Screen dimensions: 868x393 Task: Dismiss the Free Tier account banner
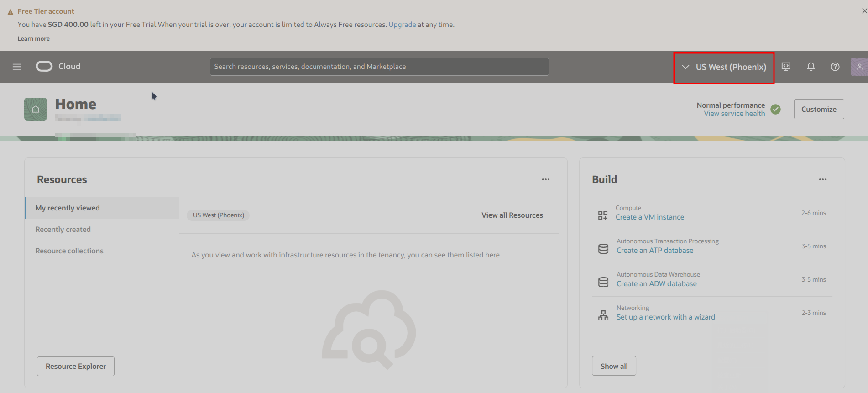pyautogui.click(x=864, y=11)
